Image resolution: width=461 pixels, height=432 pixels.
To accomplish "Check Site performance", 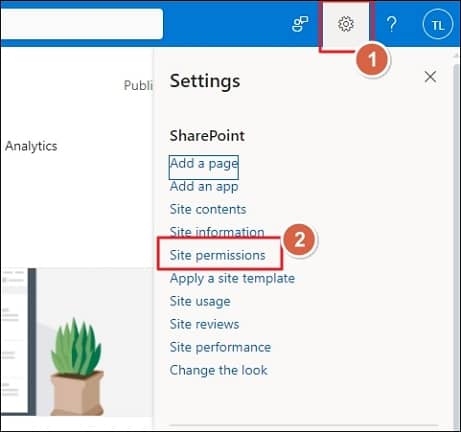I will pos(220,347).
